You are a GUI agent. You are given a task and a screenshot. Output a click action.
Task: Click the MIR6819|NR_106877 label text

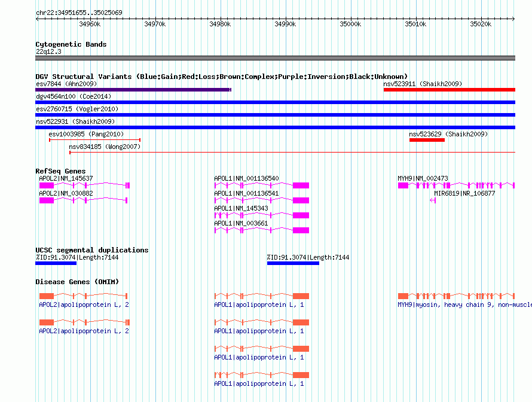pyautogui.click(x=464, y=193)
